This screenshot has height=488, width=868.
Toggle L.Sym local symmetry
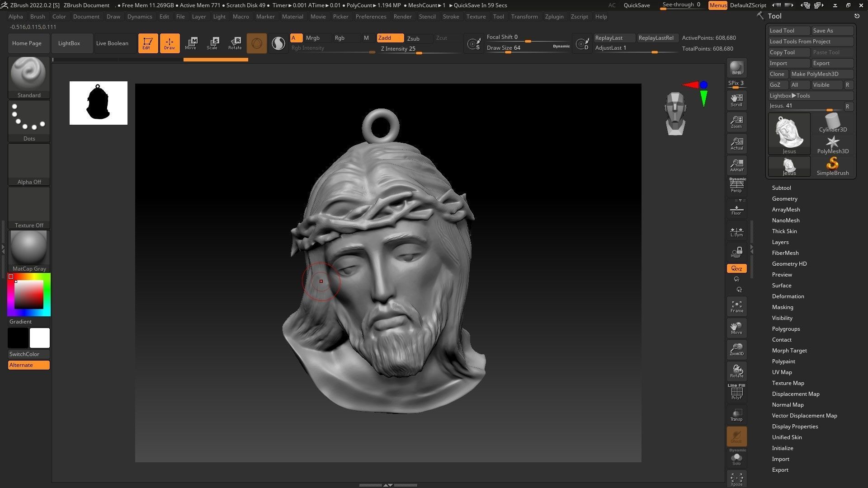point(736,230)
